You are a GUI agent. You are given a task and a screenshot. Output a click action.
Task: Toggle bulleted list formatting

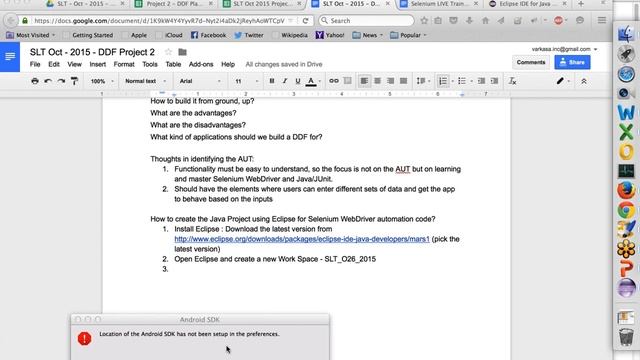(462, 81)
